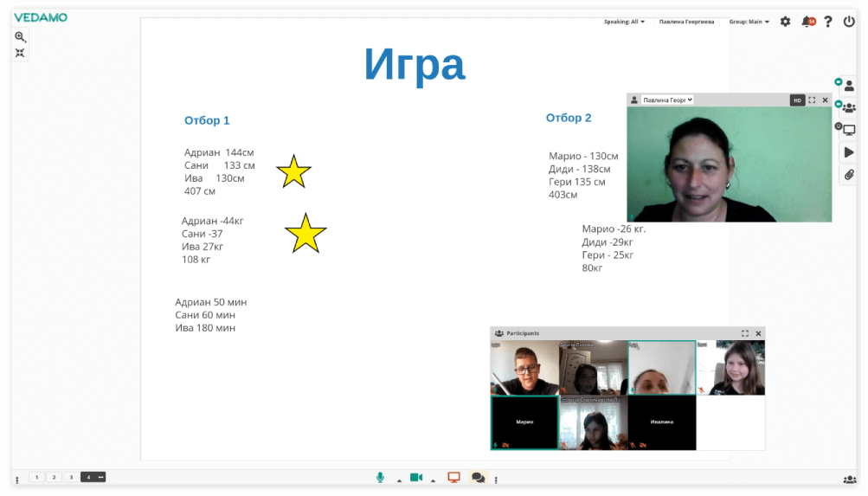Viewport: 868px width, 496px height.
Task: Click the Отбор 2 heading
Action: point(569,118)
